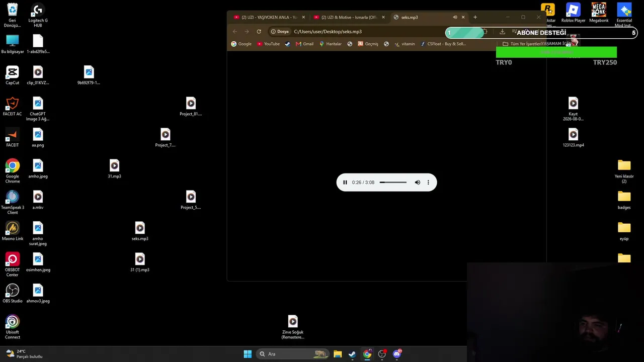
Task: Select the Megabonk desktop icon
Action: coord(599,14)
